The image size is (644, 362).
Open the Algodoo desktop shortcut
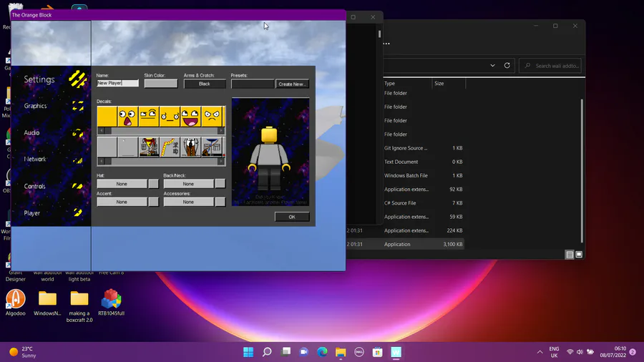pyautogui.click(x=16, y=303)
